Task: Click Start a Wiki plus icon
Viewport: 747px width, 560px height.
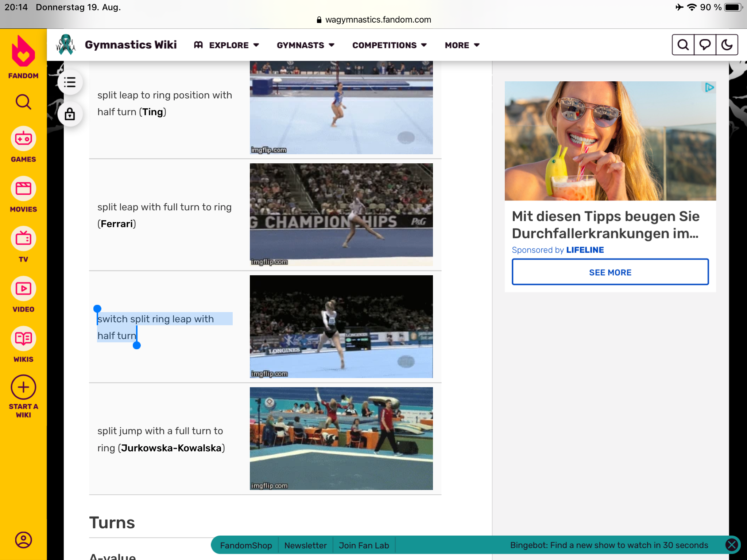Action: coord(23,388)
